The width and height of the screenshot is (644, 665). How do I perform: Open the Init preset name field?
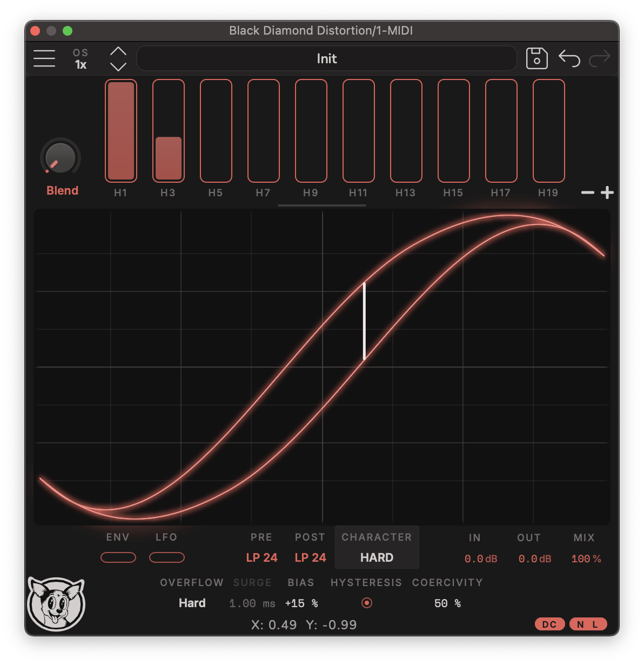click(x=327, y=58)
